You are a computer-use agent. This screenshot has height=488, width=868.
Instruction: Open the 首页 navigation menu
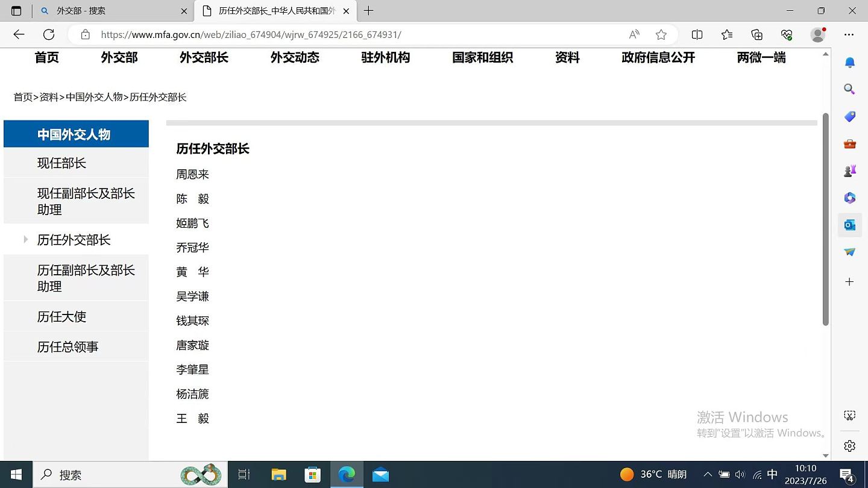[47, 58]
